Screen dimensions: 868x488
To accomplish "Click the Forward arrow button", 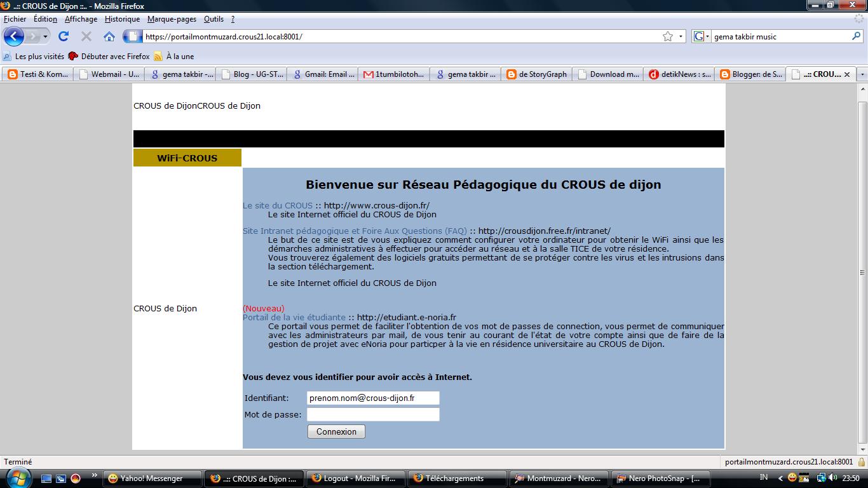I will 32,36.
